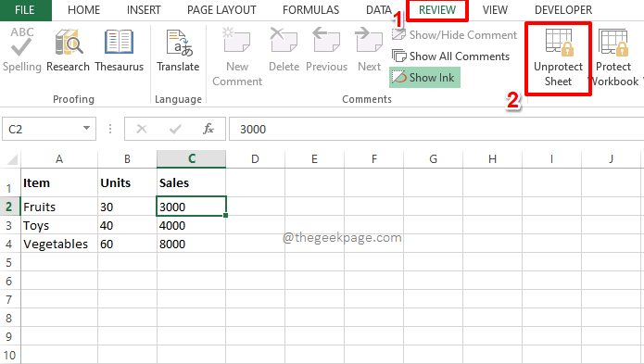This screenshot has width=644, height=364.
Task: Select the cell containing 40
Action: tap(127, 225)
